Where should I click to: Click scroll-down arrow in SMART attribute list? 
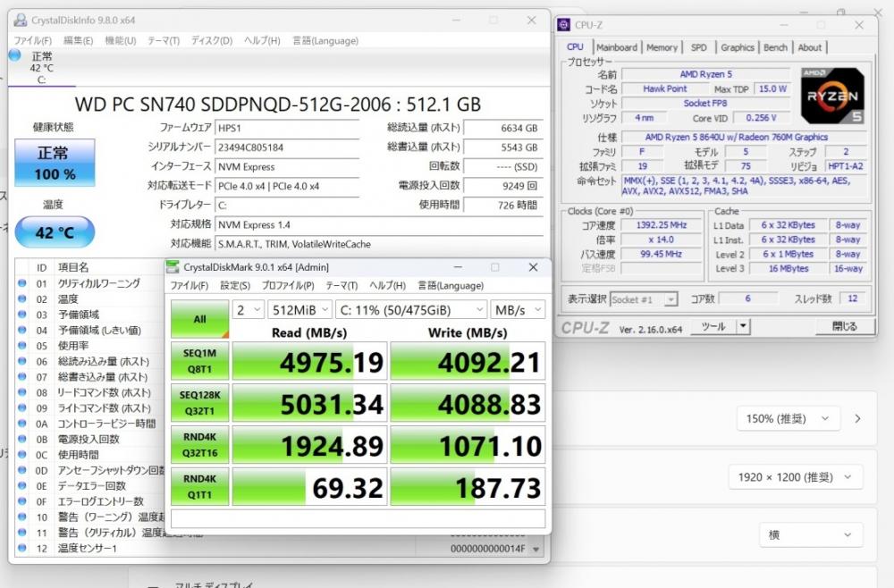point(536,550)
